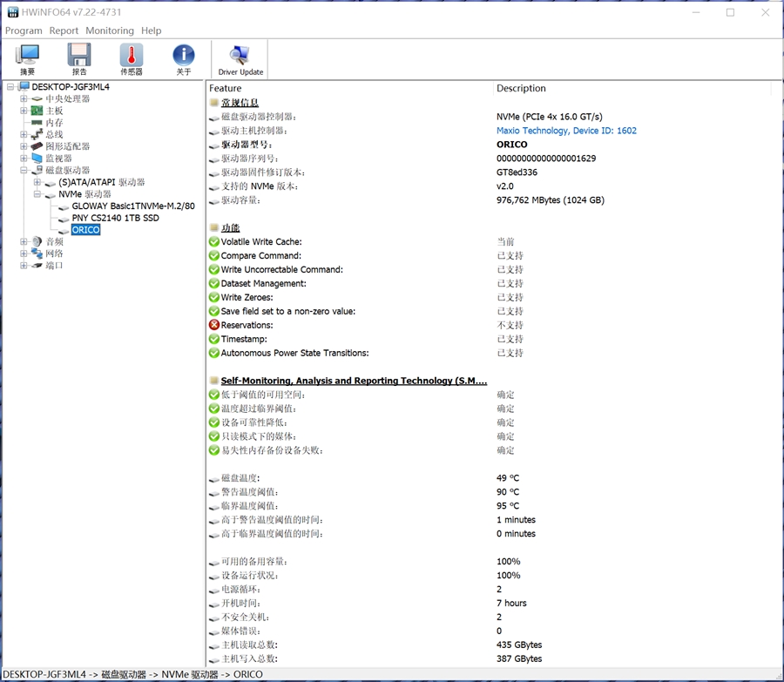Open the 摘要 summary toolbar icon

[x=28, y=59]
